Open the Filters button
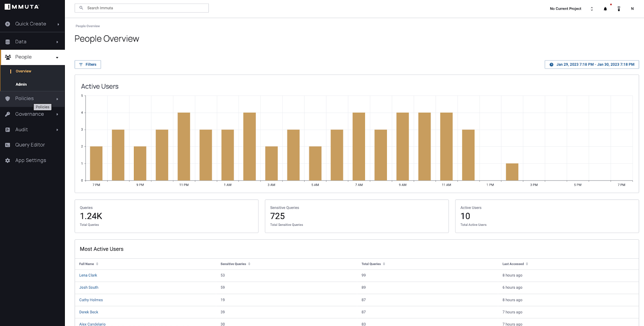 coord(88,64)
